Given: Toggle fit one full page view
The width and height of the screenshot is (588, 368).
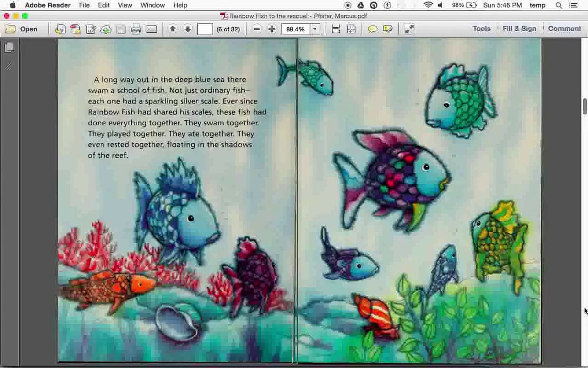Looking at the screenshot, I should (x=351, y=29).
